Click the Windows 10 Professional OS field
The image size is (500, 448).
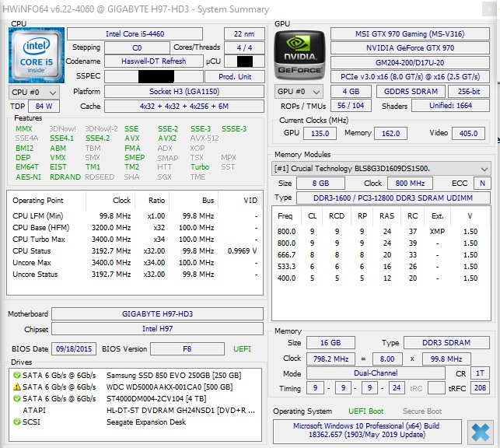click(x=367, y=431)
